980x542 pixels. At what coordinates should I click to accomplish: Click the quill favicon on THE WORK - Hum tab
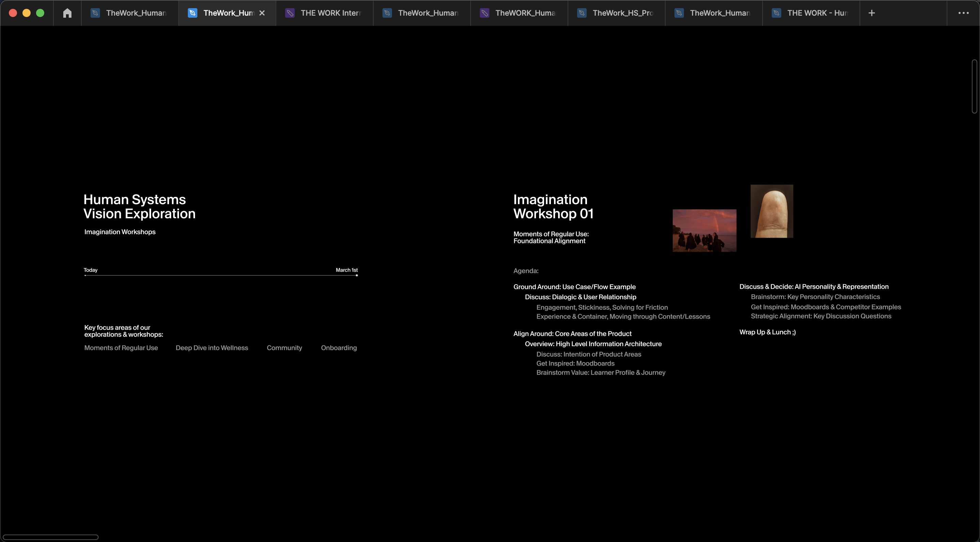[x=776, y=13]
